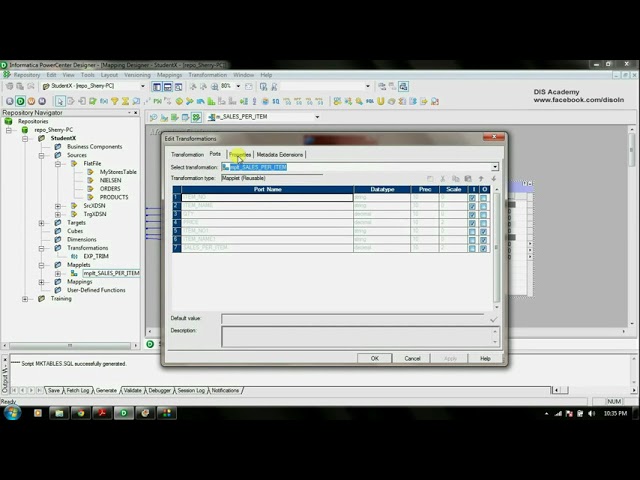Open the StudentX repository folder dropdown
Screen dimensions: 640x480
[142, 87]
